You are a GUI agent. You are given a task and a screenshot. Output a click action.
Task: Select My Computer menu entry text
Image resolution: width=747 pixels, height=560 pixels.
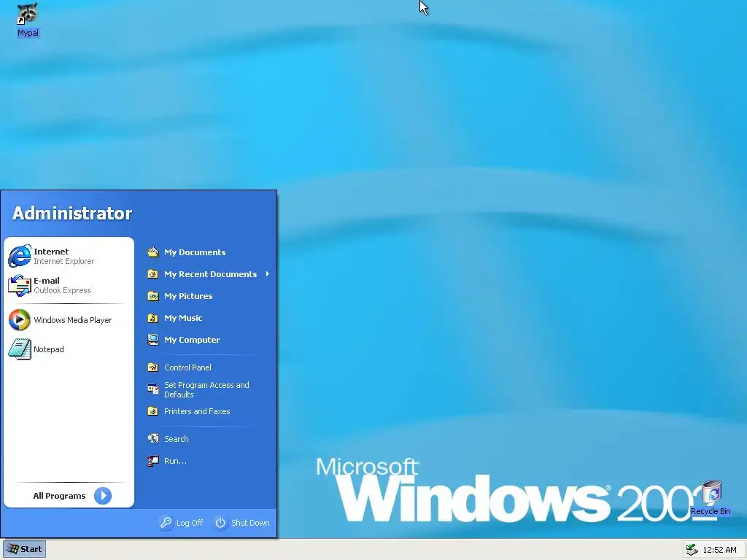[192, 340]
